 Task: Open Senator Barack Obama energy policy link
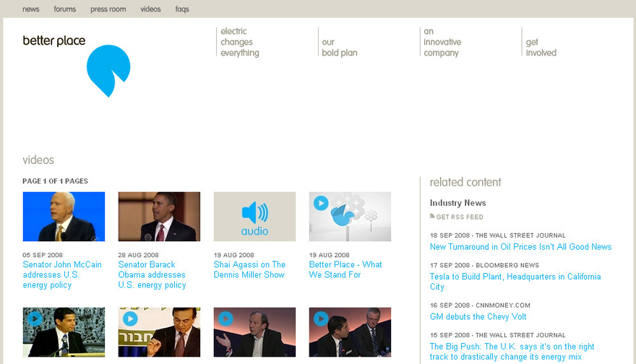(152, 275)
